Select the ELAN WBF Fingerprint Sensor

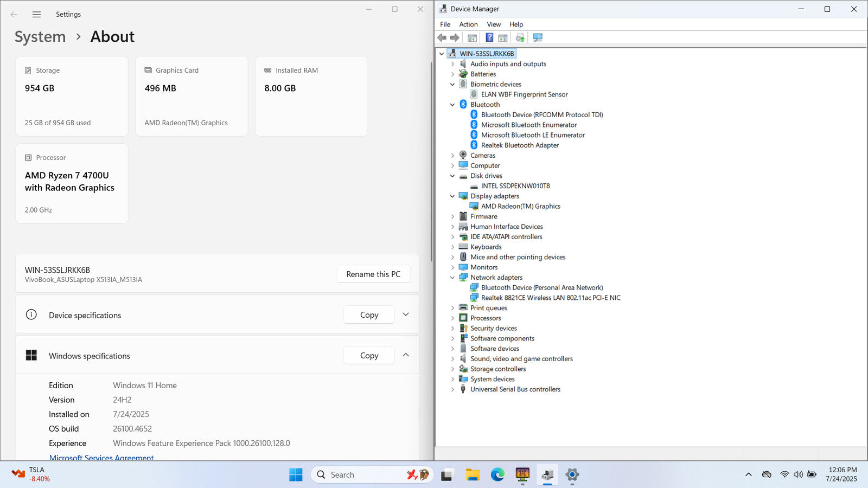point(524,94)
